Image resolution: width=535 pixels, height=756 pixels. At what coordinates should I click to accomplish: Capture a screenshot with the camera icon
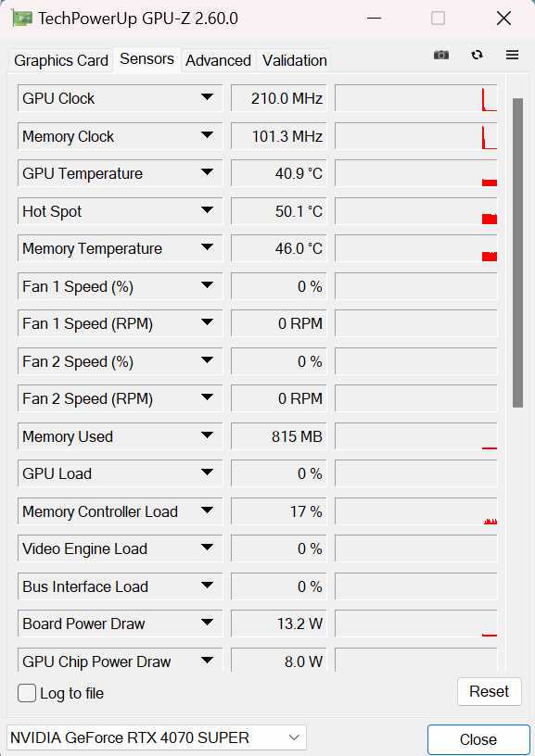pyautogui.click(x=441, y=55)
